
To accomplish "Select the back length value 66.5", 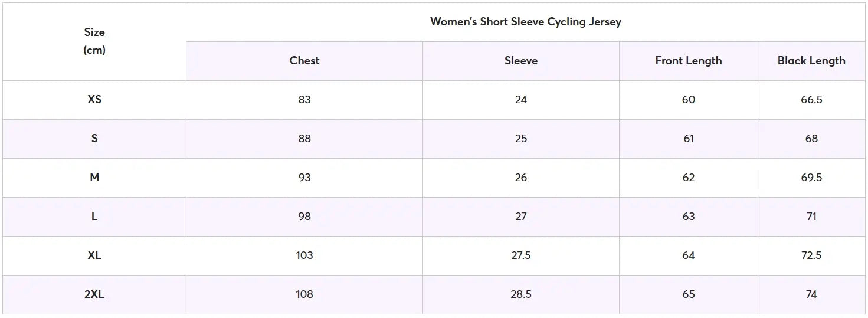I will point(811,100).
